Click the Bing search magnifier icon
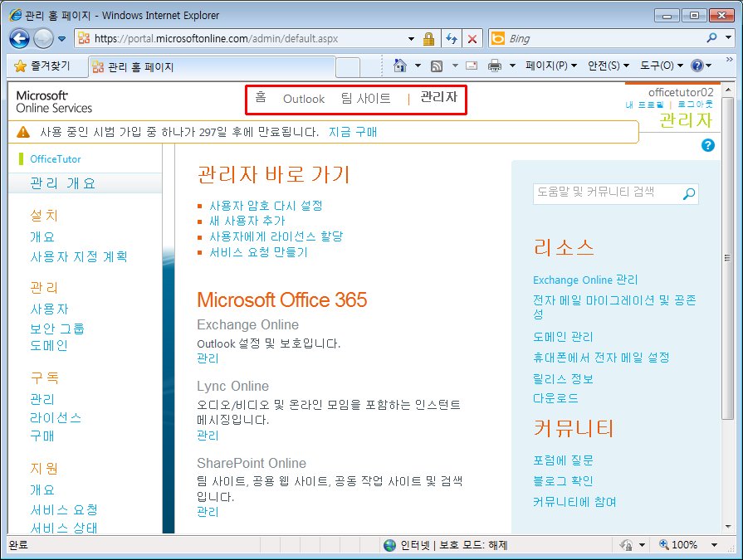The image size is (743, 560). point(711,37)
